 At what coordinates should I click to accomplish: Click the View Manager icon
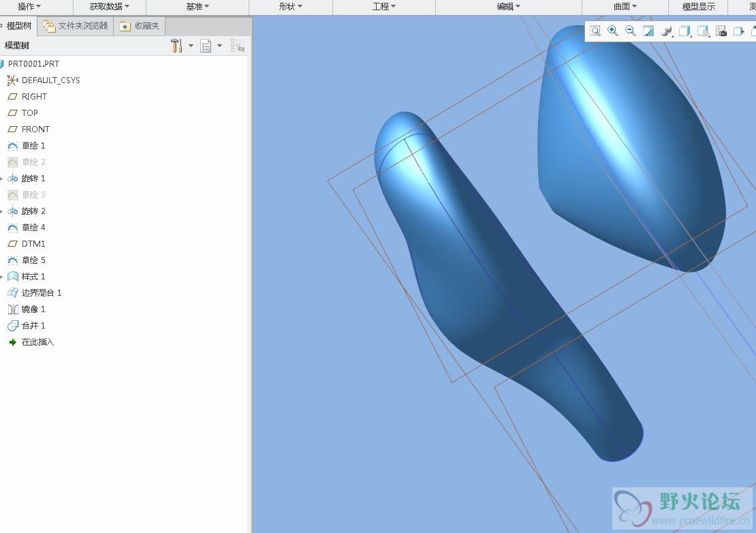tap(703, 31)
